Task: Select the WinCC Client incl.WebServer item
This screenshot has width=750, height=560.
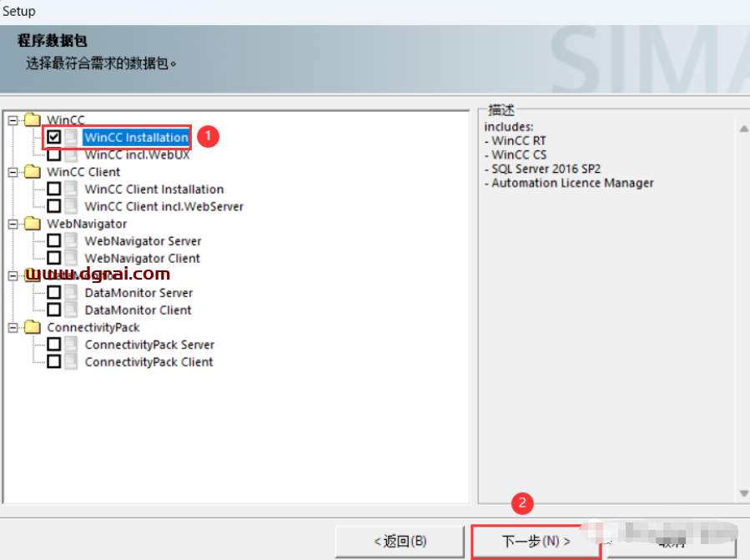Action: click(164, 206)
